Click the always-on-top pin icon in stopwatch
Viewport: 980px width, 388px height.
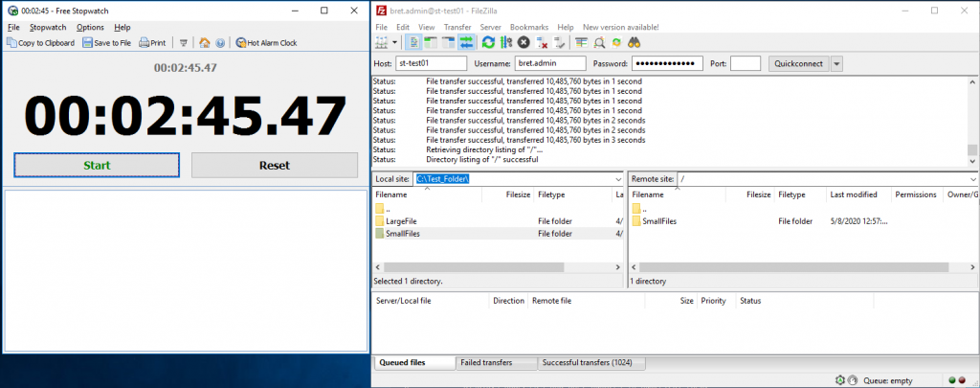coord(183,42)
